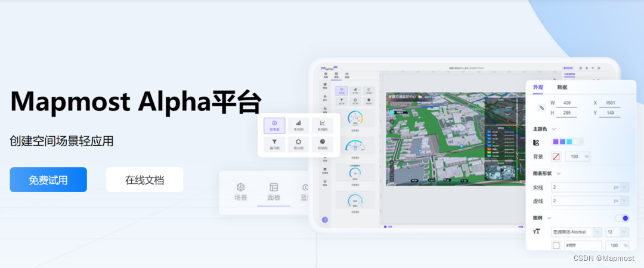Screen dimensions: 644x268
Task: Click the 3D city map canvas preview
Action: (456, 139)
